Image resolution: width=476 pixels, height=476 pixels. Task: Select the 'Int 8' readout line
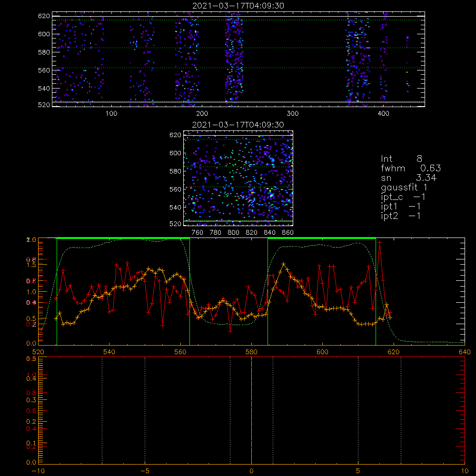(x=401, y=159)
